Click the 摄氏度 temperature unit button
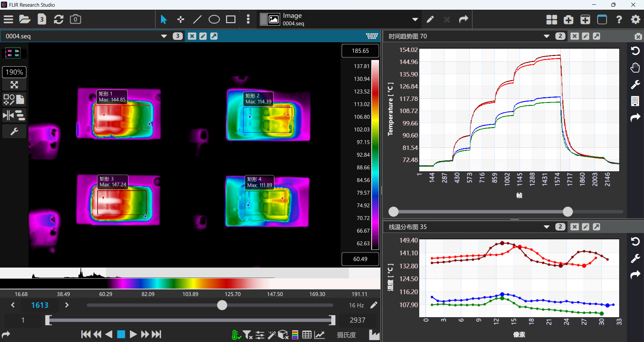Viewport: 644px width, 342px height. pyautogui.click(x=346, y=335)
